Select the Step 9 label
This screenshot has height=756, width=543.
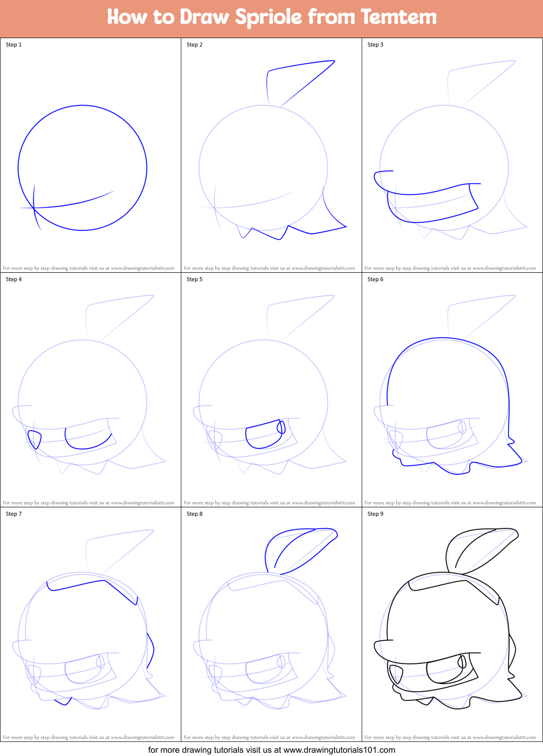[375, 514]
